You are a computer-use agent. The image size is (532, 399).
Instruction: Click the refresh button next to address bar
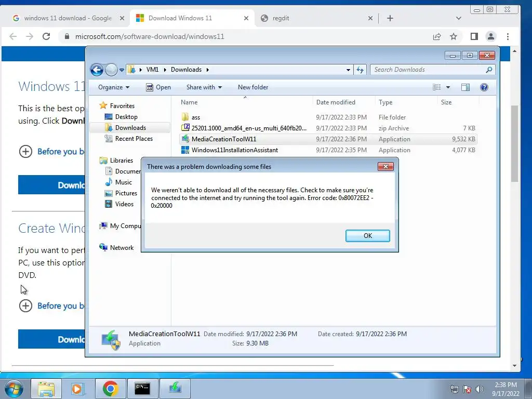360,70
